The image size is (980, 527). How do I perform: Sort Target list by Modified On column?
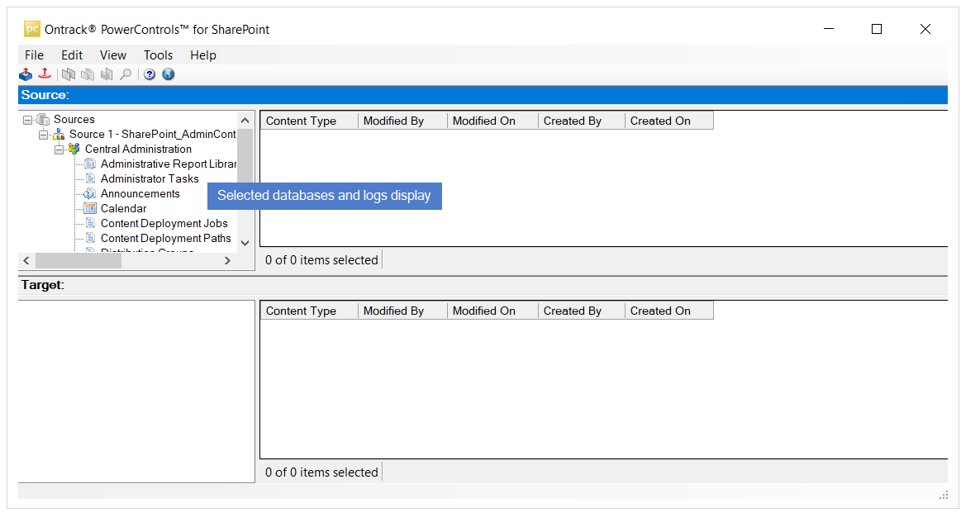tap(492, 311)
